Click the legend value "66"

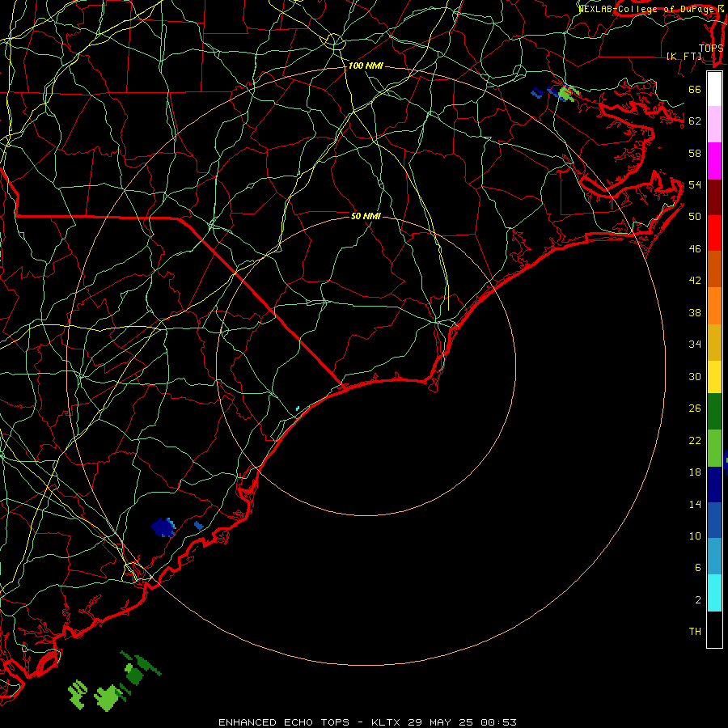(x=695, y=90)
